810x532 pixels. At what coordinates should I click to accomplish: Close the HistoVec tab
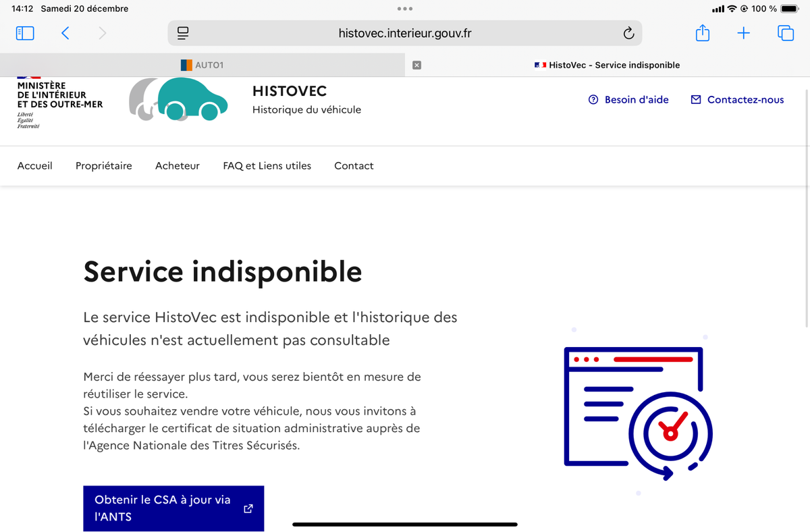[x=416, y=65]
